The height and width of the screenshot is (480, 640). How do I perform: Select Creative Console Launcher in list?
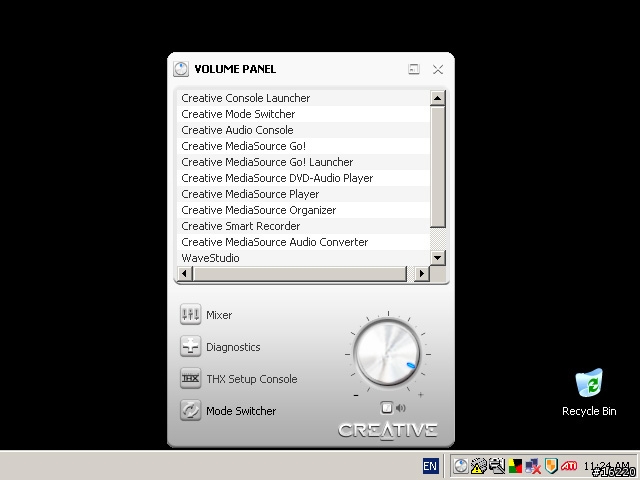coord(303,98)
